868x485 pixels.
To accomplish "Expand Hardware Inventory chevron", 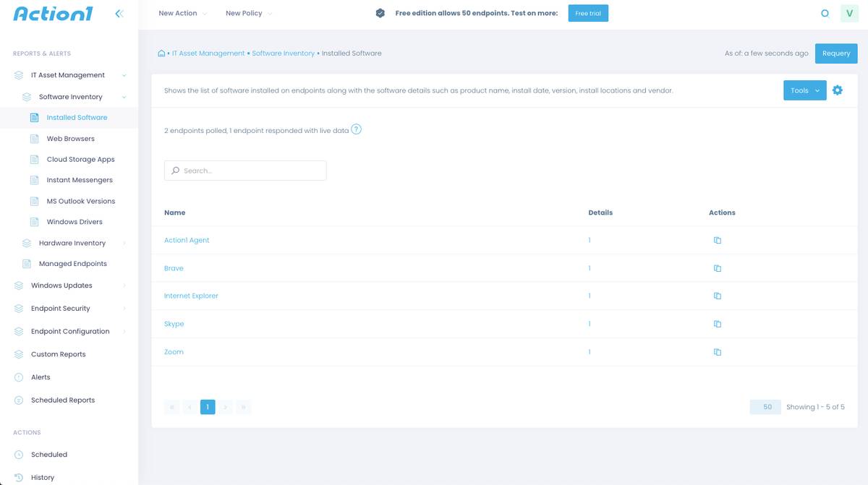I will point(124,243).
